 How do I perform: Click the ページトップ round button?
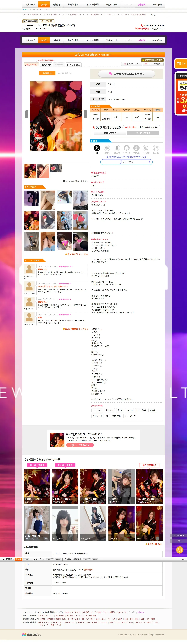click(x=180, y=550)
